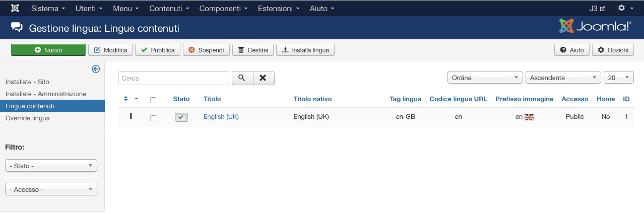This screenshot has width=644, height=214.
Task: Check the select-all checkbox in header
Action: (x=153, y=100)
